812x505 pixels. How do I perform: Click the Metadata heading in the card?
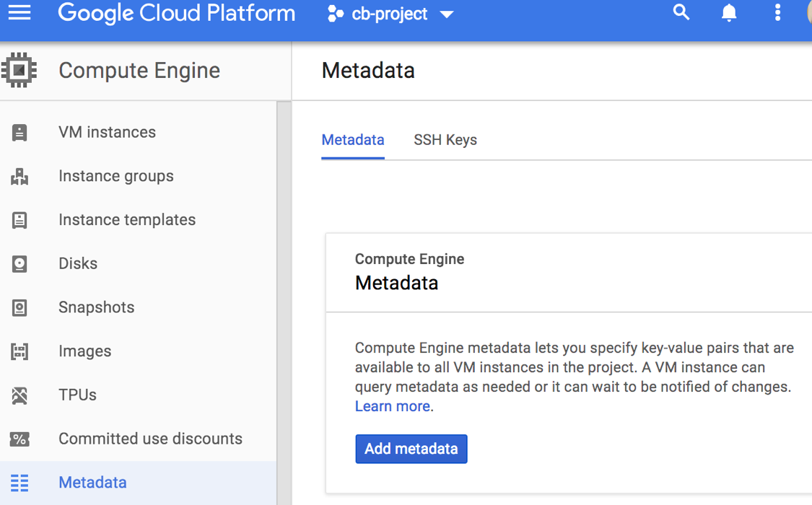pyautogui.click(x=397, y=283)
